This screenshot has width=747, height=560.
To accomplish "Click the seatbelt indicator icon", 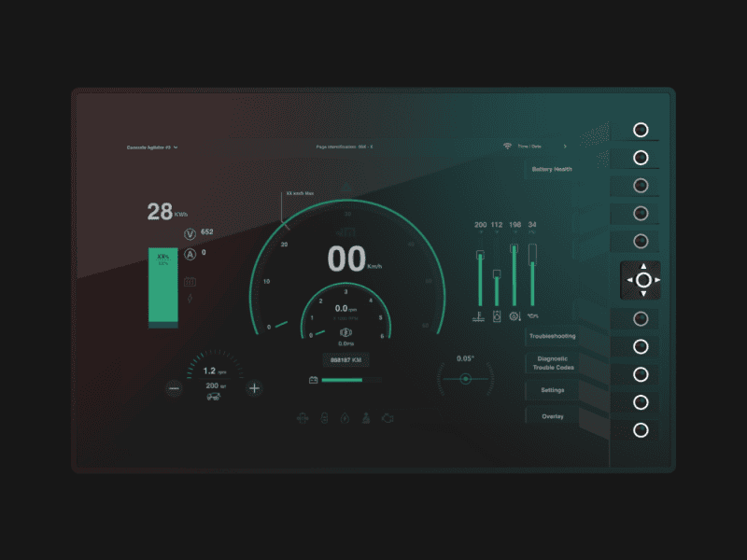I will (366, 418).
